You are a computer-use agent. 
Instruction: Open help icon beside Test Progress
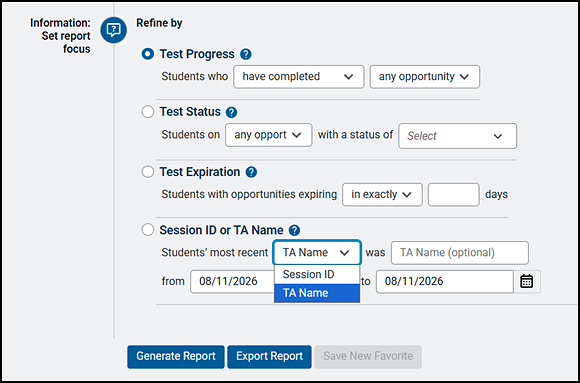[x=246, y=54]
